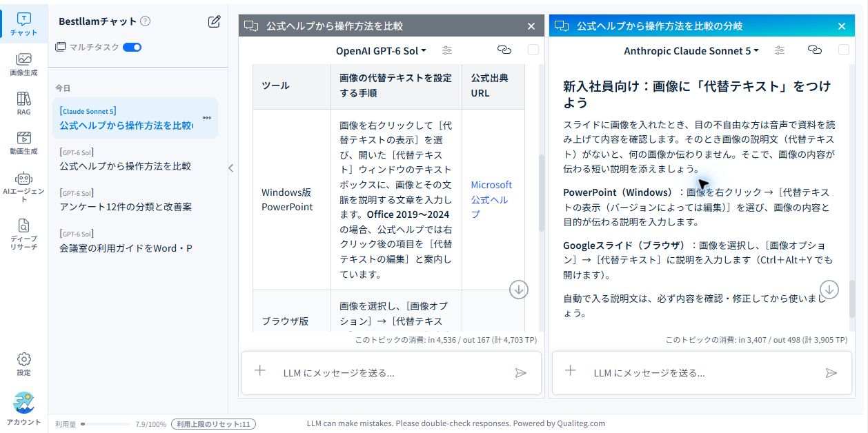This screenshot has height=433, width=868.
Task: Open the three-dot menu of selected chat
Action: pos(206,118)
